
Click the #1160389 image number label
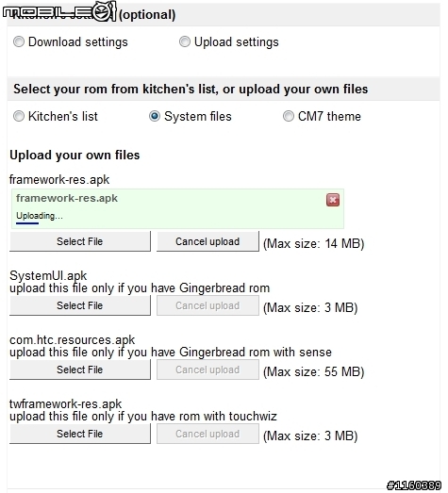pos(413,485)
